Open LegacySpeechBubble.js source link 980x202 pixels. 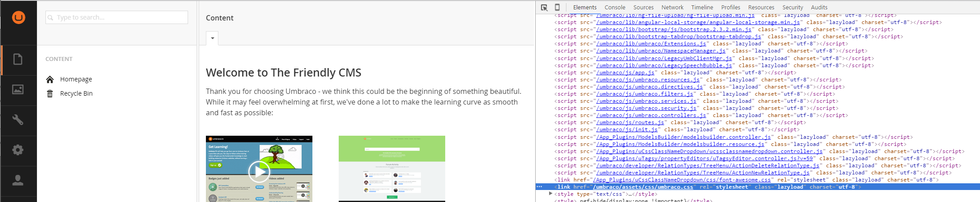pyautogui.click(x=664, y=65)
